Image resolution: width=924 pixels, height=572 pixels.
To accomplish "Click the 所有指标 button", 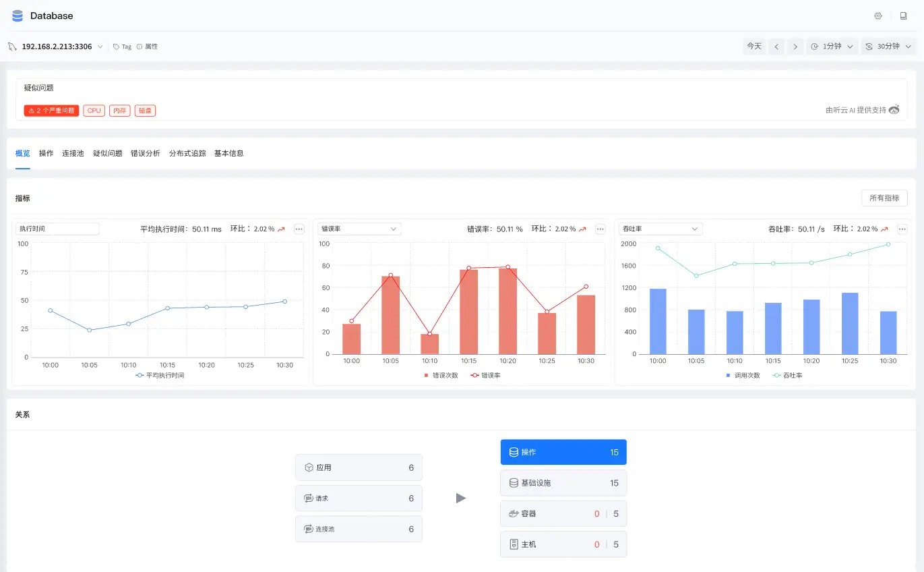I will tap(884, 198).
